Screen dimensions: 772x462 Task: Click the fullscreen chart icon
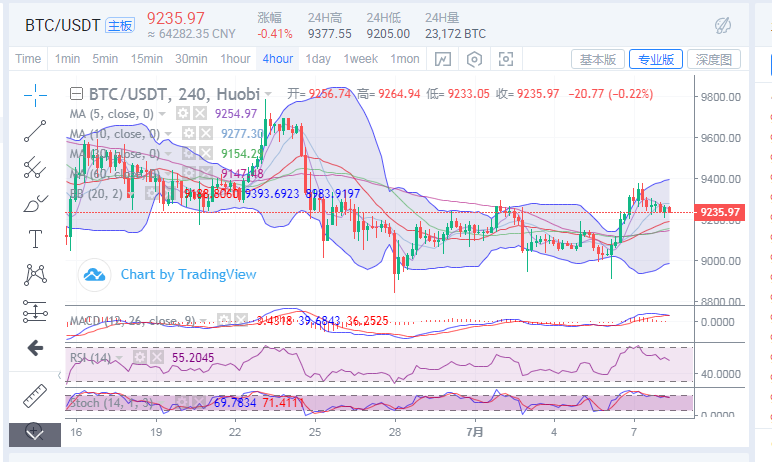pyautogui.click(x=506, y=59)
